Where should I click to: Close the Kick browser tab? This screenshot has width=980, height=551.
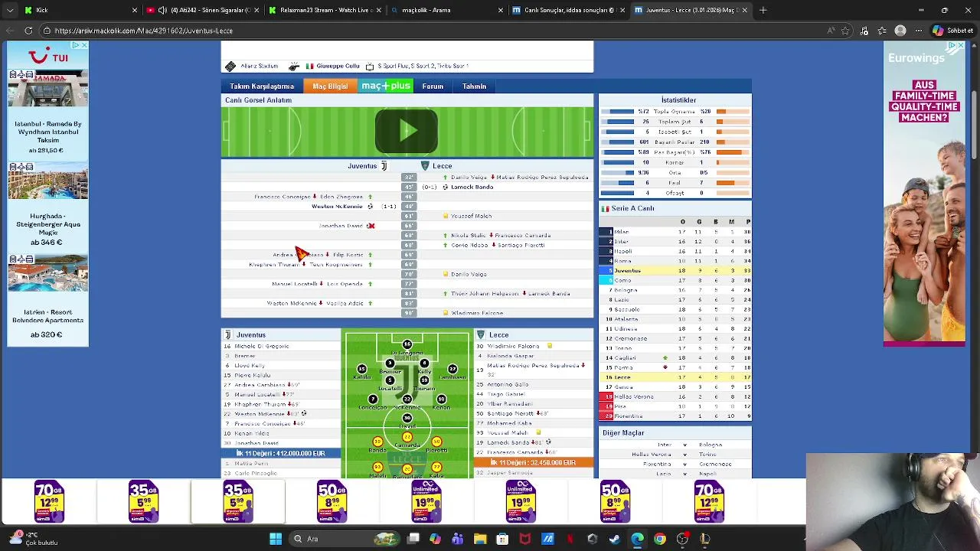click(x=135, y=10)
